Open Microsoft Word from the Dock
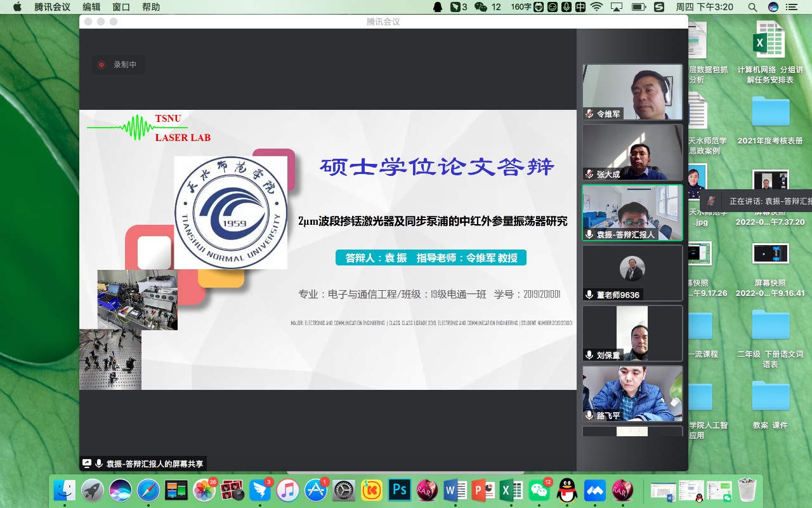This screenshot has height=508, width=812. [455, 490]
